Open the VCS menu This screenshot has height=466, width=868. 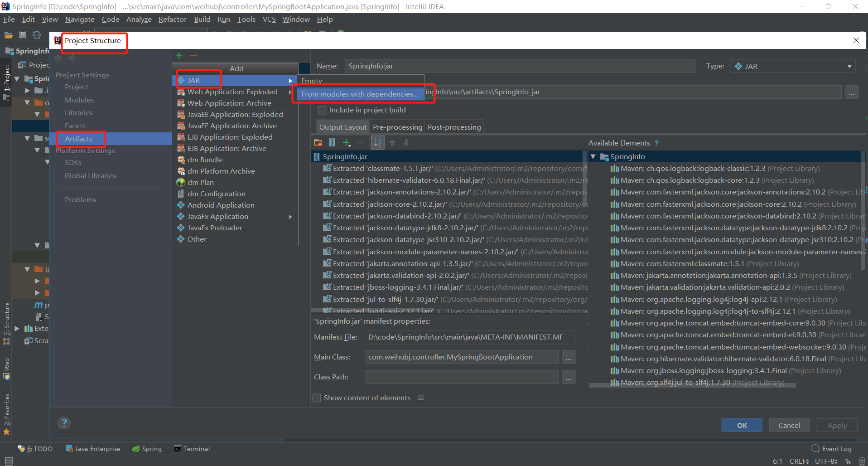(x=269, y=19)
